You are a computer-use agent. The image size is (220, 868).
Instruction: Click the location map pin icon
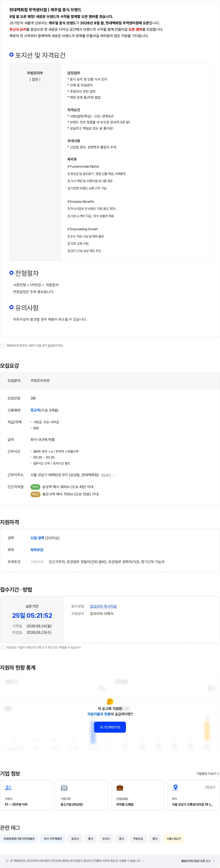tap(175, 787)
